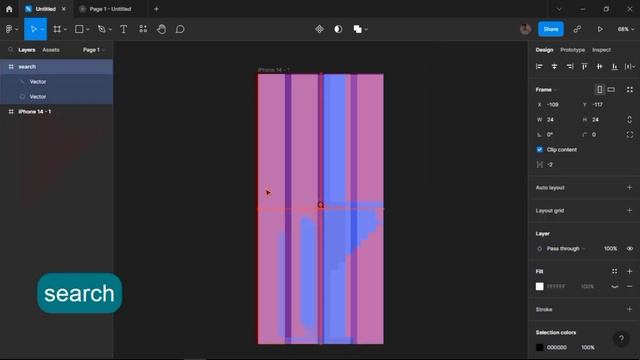640x360 pixels.
Task: Click the user avatar
Action: click(525, 29)
